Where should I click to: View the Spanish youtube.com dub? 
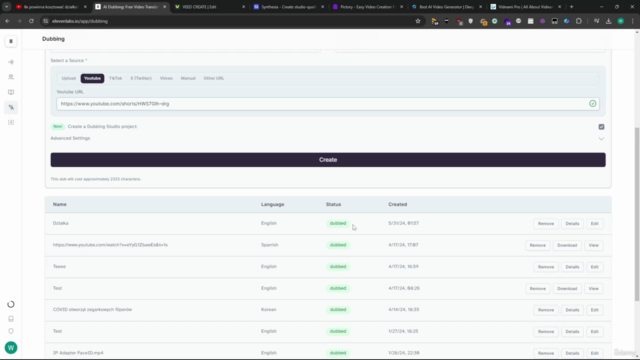(x=593, y=245)
